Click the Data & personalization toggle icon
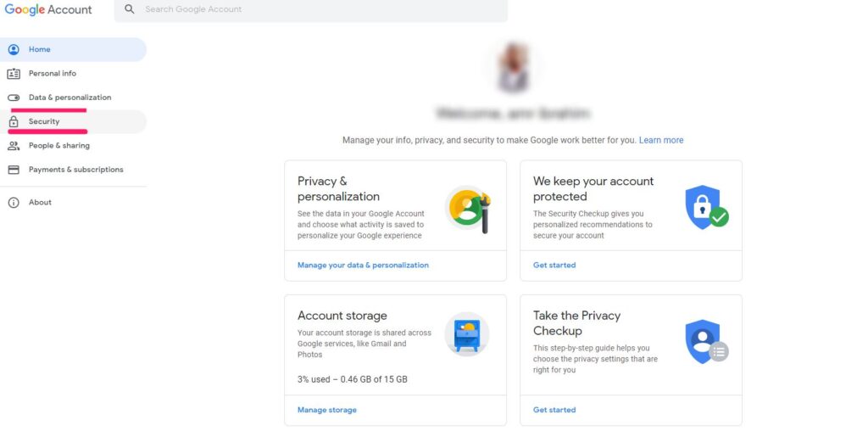 tap(13, 98)
